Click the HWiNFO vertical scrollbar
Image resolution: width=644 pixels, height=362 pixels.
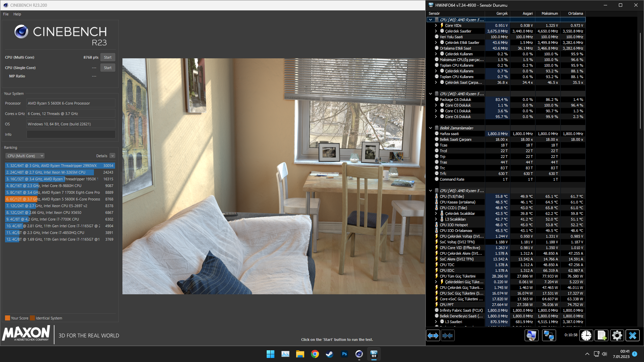pos(640,80)
